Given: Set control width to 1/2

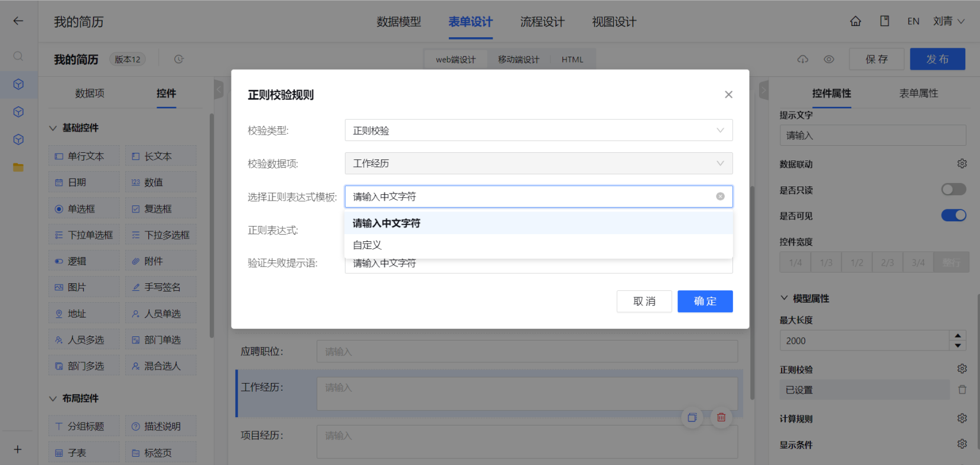Looking at the screenshot, I should pyautogui.click(x=857, y=262).
